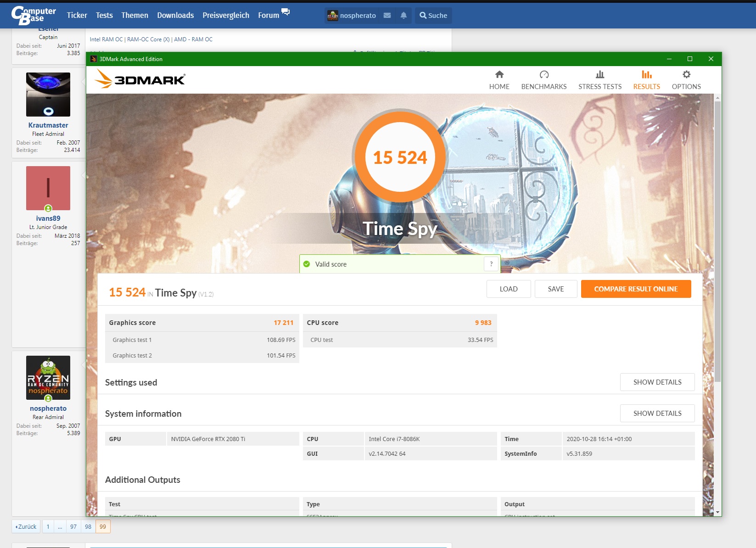The width and height of the screenshot is (756, 548).
Task: Expand the pagination ellipsis
Action: (60, 527)
